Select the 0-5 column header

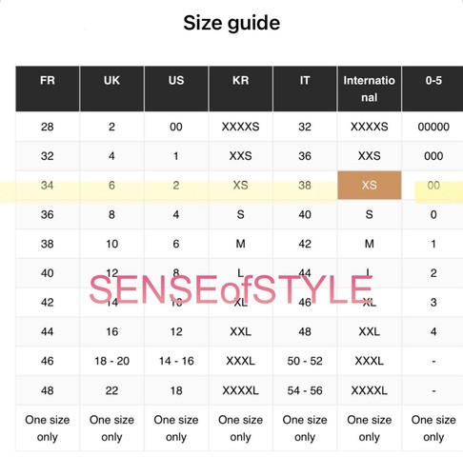click(x=433, y=89)
